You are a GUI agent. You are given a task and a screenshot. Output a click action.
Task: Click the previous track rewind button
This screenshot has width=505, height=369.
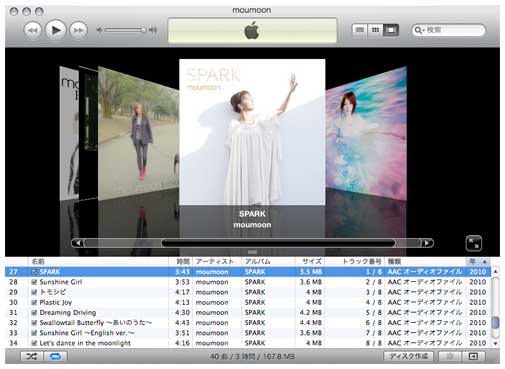pyautogui.click(x=33, y=30)
